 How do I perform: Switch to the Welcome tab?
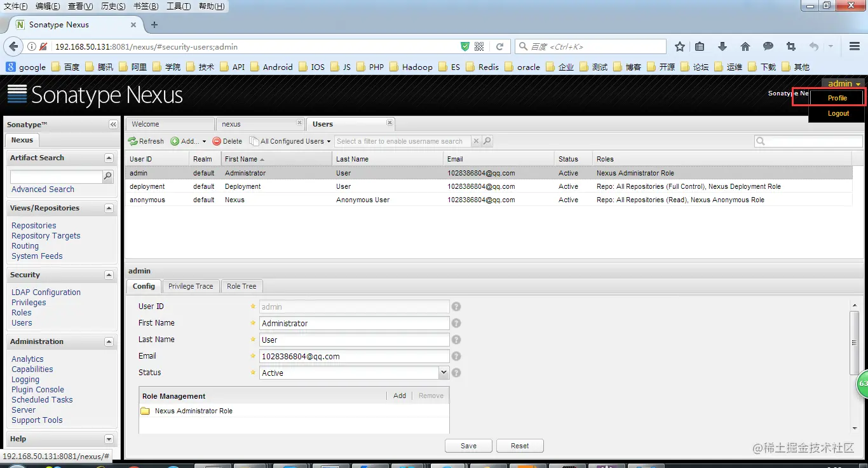click(x=170, y=124)
